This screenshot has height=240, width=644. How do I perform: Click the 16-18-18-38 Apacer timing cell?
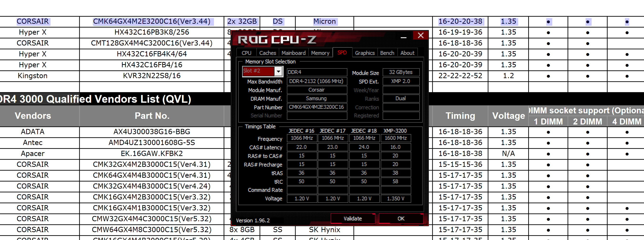click(x=460, y=153)
